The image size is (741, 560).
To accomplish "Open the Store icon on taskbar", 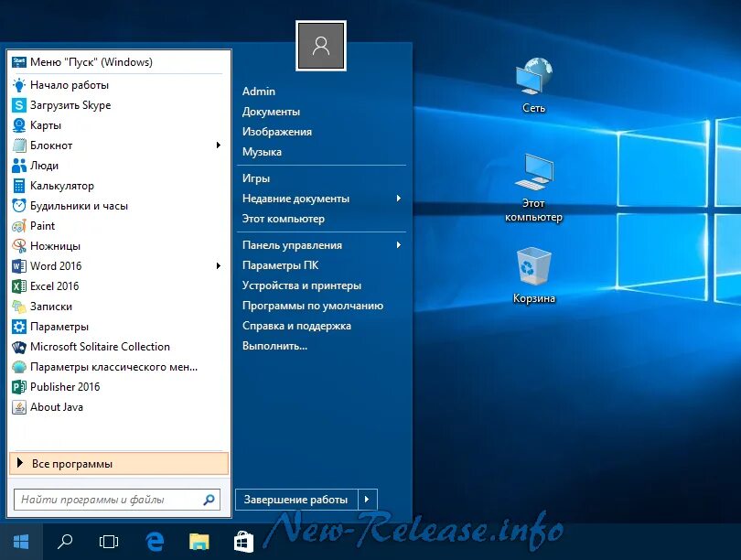I will [244, 542].
